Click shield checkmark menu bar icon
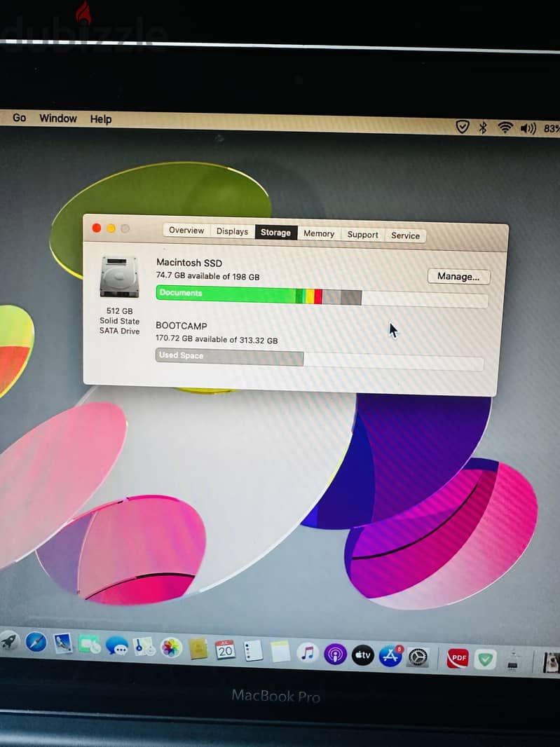 pos(463,127)
